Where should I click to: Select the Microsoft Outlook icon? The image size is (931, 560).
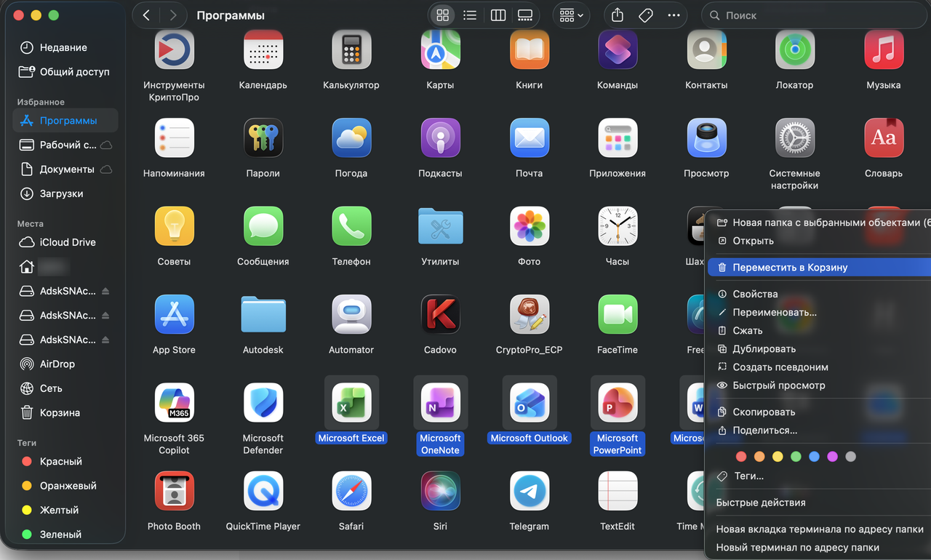529,402
